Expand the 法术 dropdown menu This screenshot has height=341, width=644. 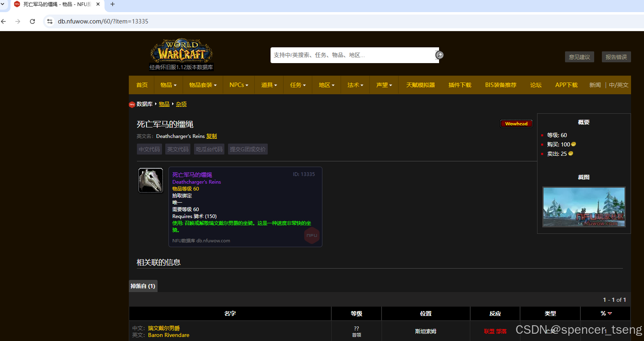click(x=355, y=85)
